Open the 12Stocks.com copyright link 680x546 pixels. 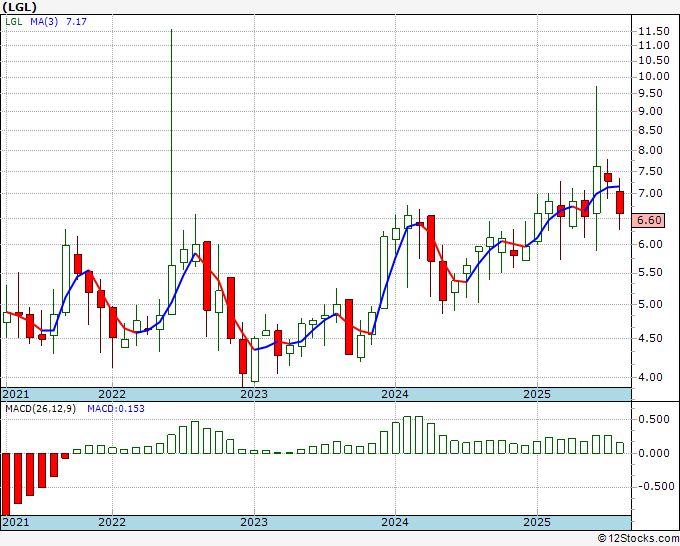[638, 539]
